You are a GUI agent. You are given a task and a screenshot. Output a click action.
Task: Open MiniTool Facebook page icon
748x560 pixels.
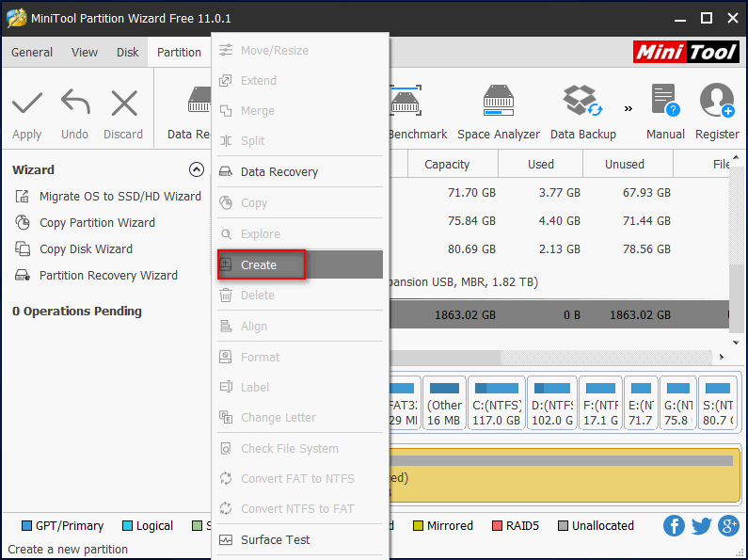click(674, 526)
